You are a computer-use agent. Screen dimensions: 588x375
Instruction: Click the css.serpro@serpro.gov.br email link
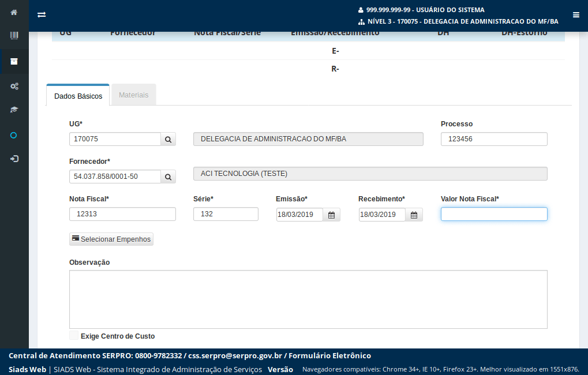(x=235, y=355)
